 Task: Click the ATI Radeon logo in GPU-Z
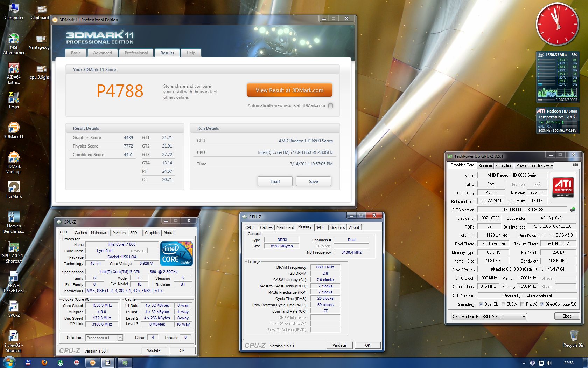(x=563, y=188)
